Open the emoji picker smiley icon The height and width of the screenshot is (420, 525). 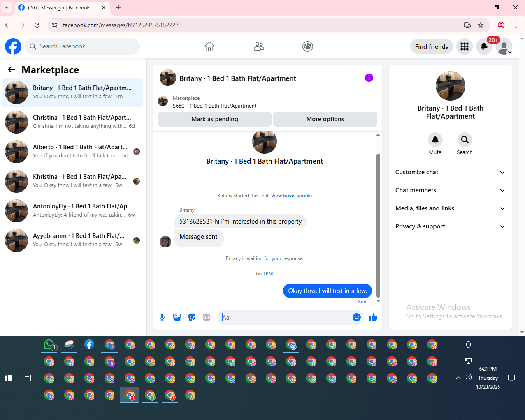pyautogui.click(x=357, y=317)
